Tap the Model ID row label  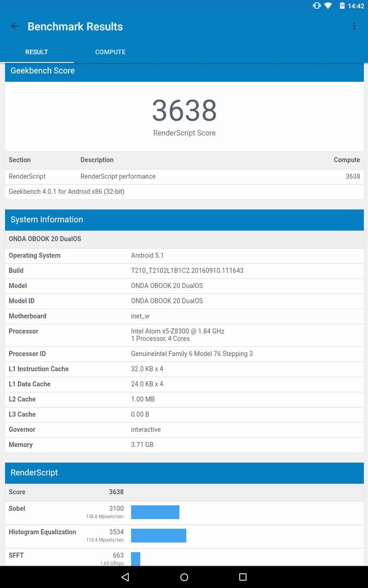click(x=21, y=301)
